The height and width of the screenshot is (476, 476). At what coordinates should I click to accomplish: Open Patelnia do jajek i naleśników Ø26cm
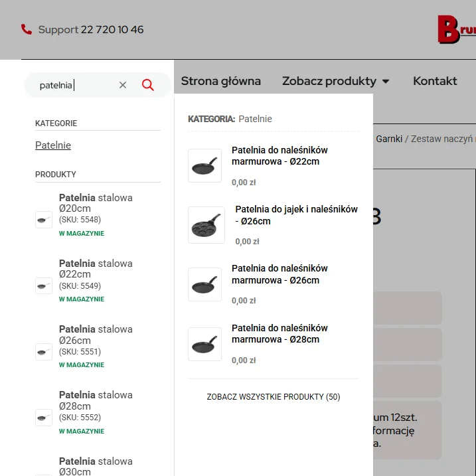pos(296,215)
